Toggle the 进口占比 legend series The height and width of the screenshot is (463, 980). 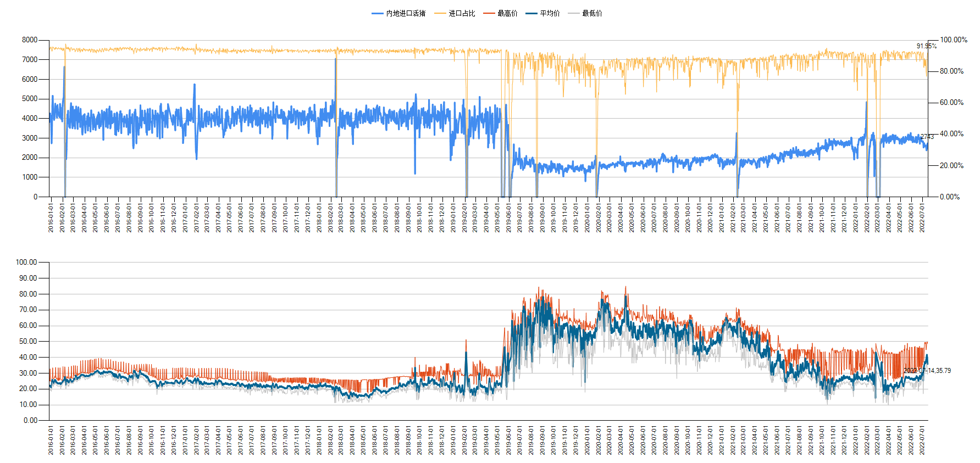coord(461,13)
